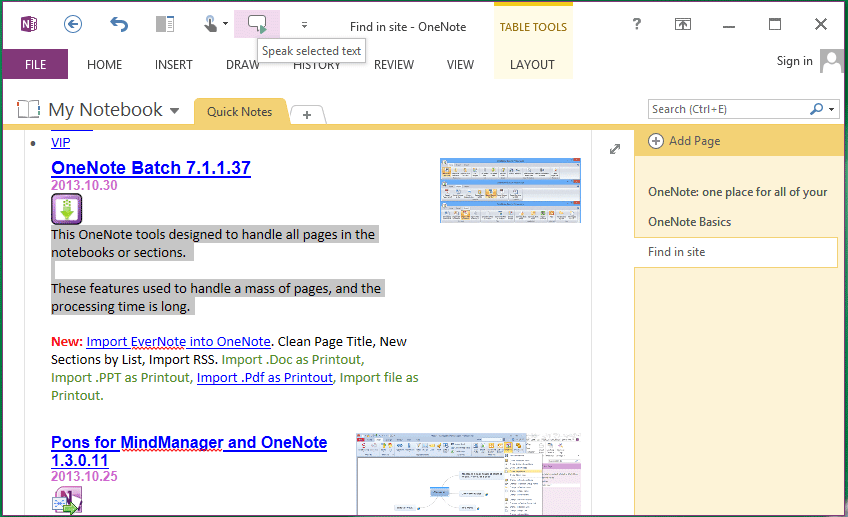This screenshot has width=848, height=517.
Task: Click 'processing time is long.' text
Action: tap(121, 307)
